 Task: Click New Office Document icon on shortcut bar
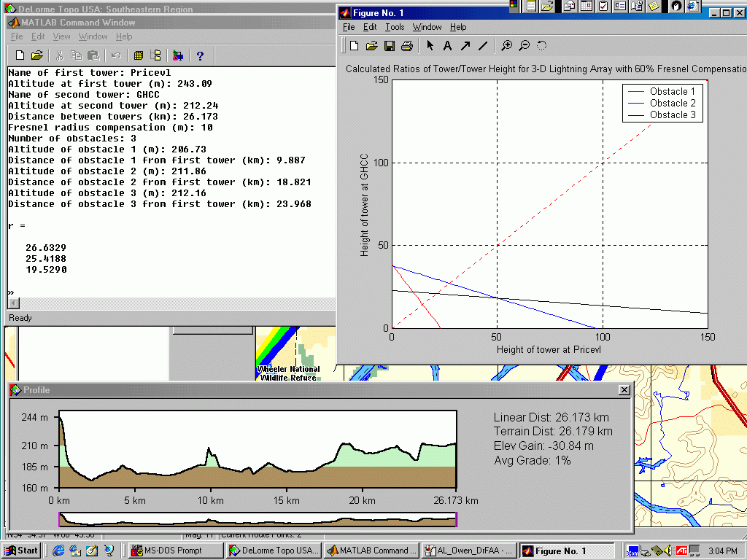point(531,6)
